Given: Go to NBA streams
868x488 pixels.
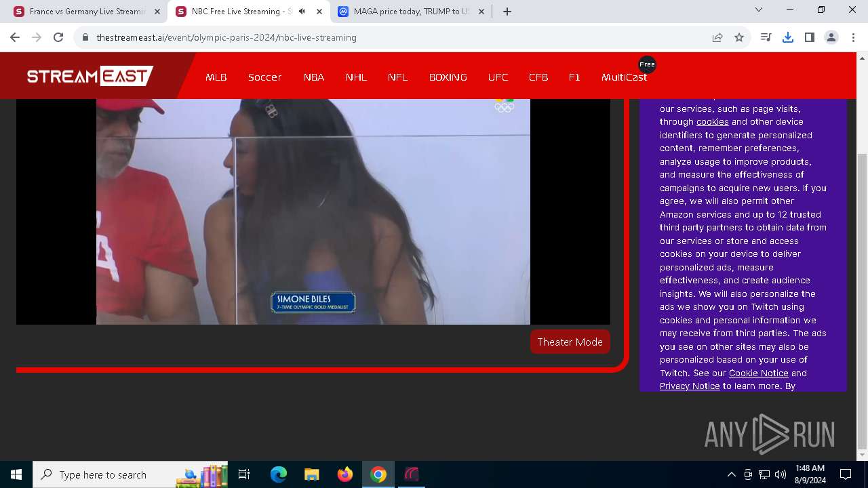Looking at the screenshot, I should (x=313, y=77).
